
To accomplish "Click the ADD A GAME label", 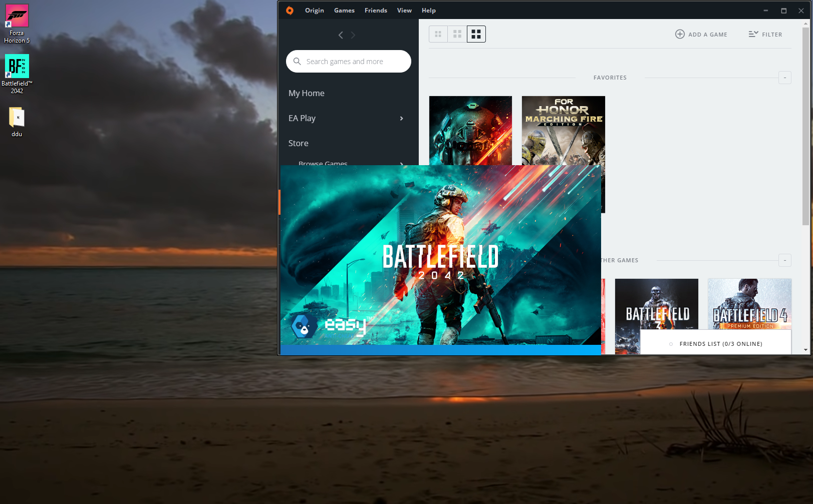I will click(708, 35).
